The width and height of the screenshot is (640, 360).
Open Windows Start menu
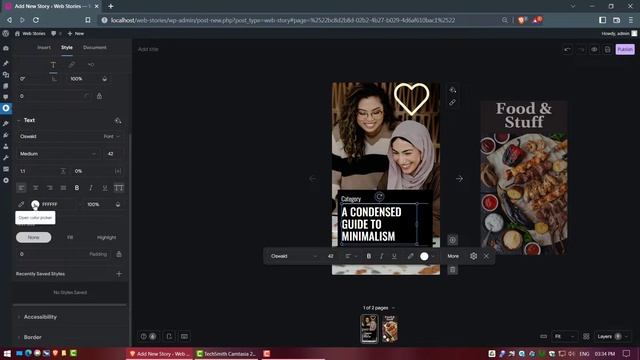(7, 353)
